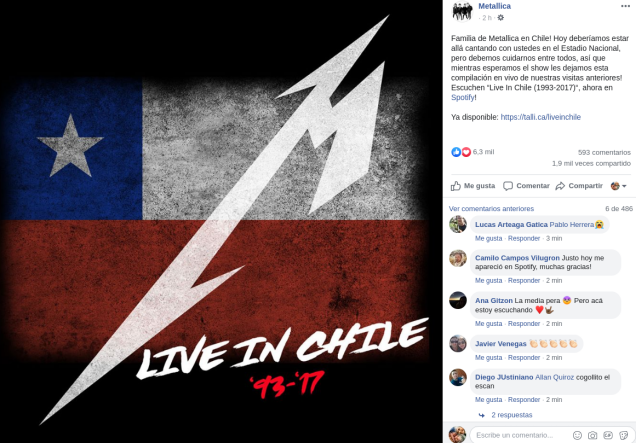Open the comment-as profile selector dropdown
636x443 pixels.
click(619, 186)
